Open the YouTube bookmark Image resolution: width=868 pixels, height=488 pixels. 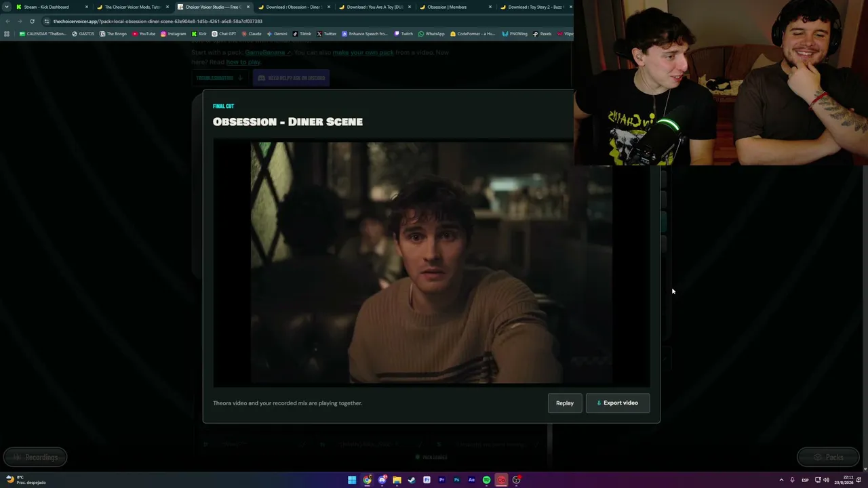(144, 34)
